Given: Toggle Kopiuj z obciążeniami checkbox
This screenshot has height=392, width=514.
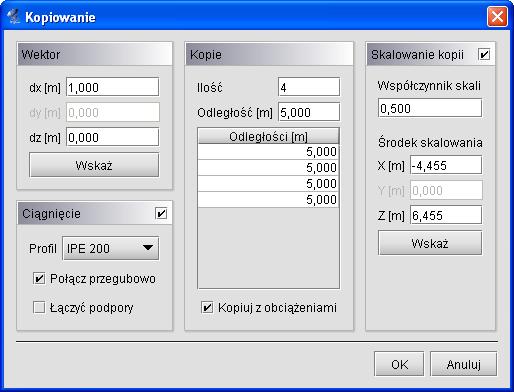Looking at the screenshot, I should [207, 307].
